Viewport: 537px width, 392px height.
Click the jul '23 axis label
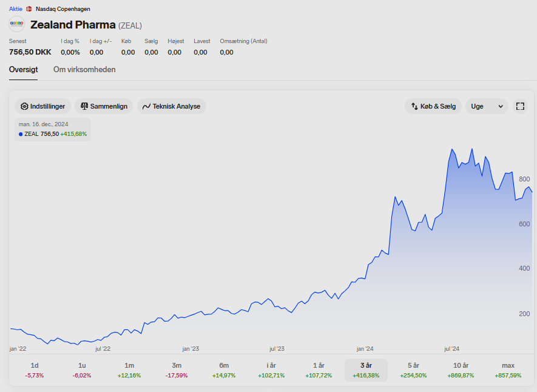click(277, 349)
